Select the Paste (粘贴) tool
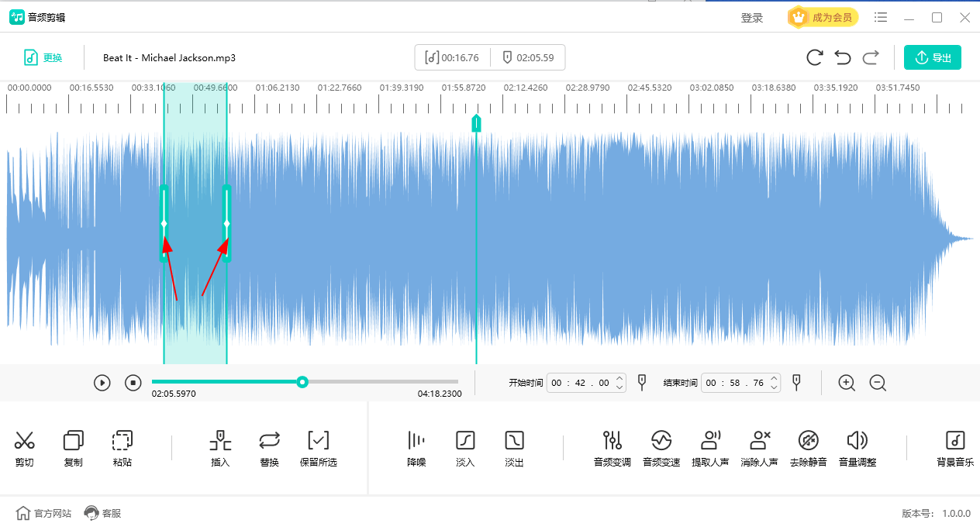This screenshot has height=530, width=980. click(122, 441)
